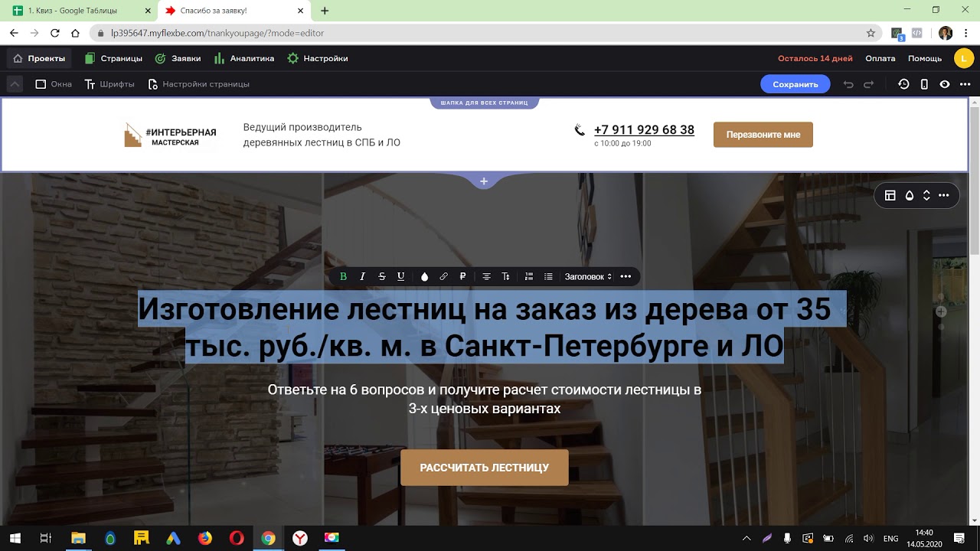
Task: Open text alignment options in the toolbar
Action: (486, 276)
